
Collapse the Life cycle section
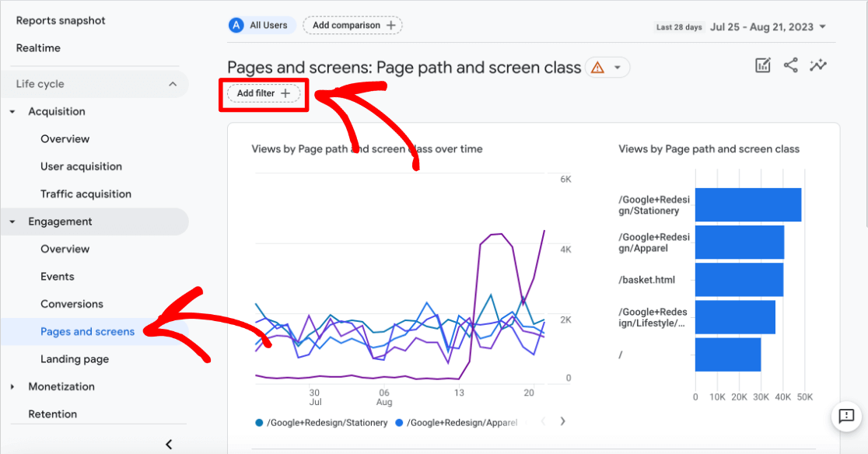(173, 84)
